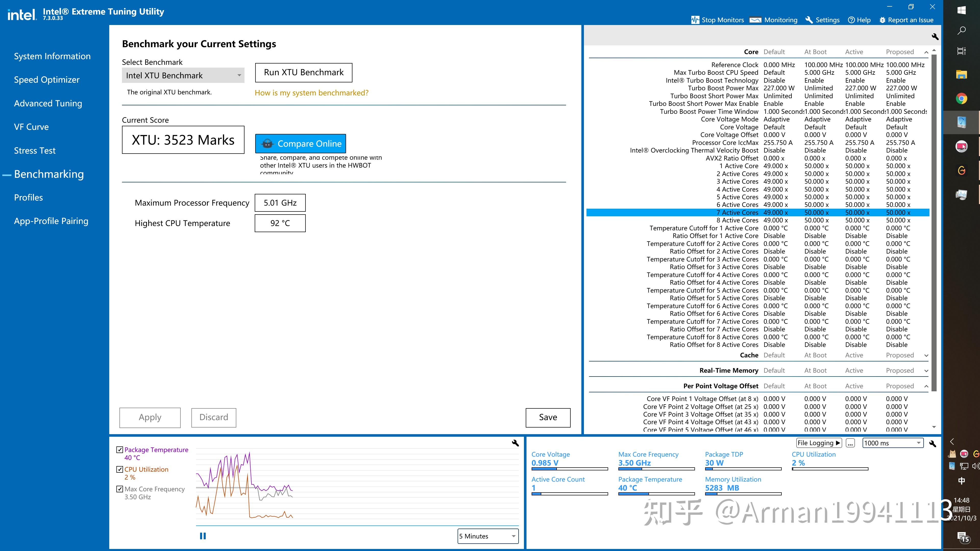Click the CPU Utilization monitor bar
The width and height of the screenshot is (980, 551).
click(830, 469)
